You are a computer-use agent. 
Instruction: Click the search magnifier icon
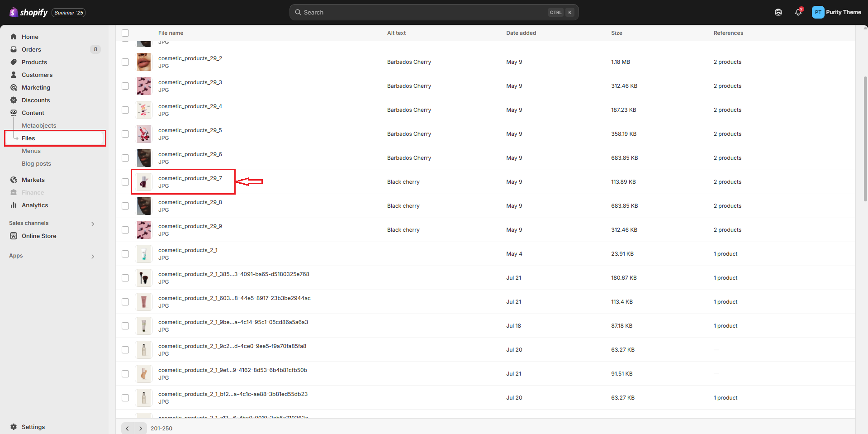click(298, 12)
